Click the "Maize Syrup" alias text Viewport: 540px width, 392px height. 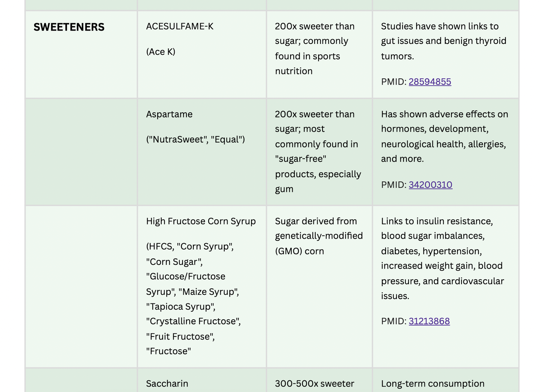pyautogui.click(x=209, y=292)
